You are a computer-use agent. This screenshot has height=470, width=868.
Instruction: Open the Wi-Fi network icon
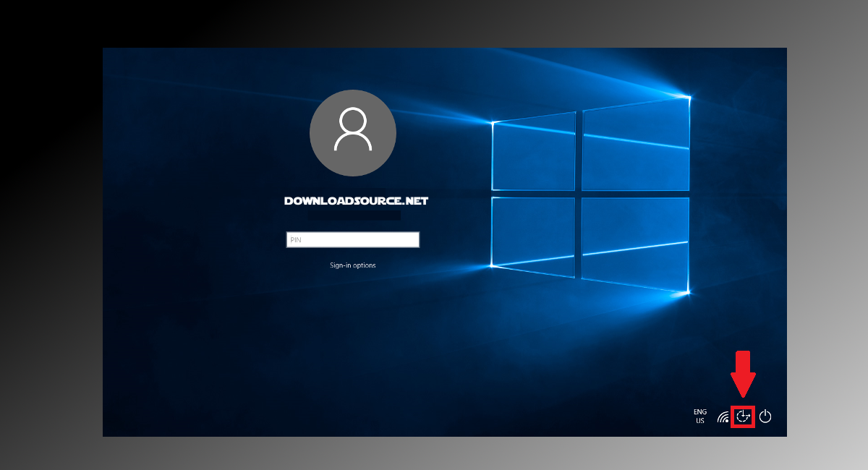pos(723,416)
